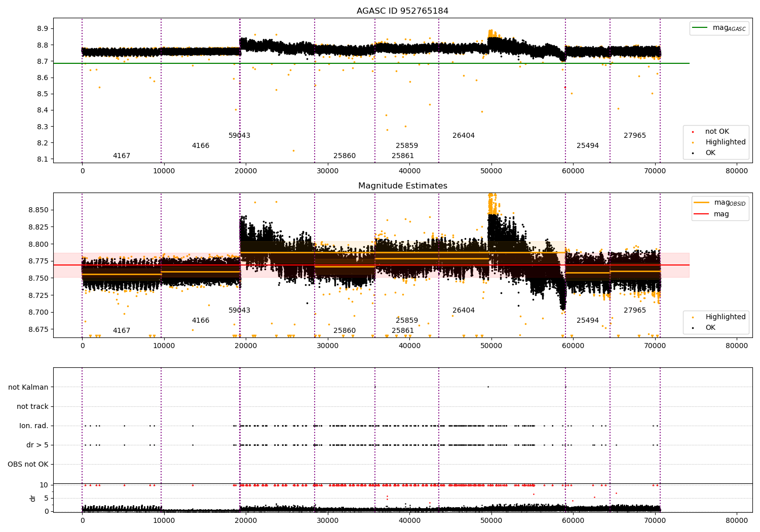Click obsid label 25860 in top plot
This screenshot has height=532, width=760.
345,156
